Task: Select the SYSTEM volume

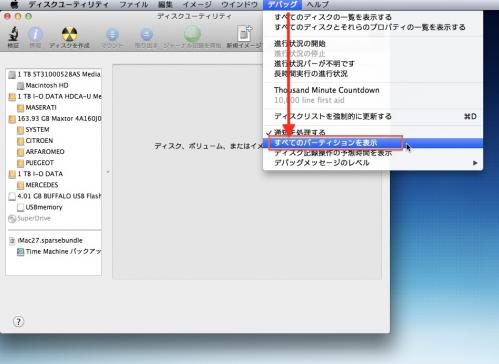Action: 33,129
